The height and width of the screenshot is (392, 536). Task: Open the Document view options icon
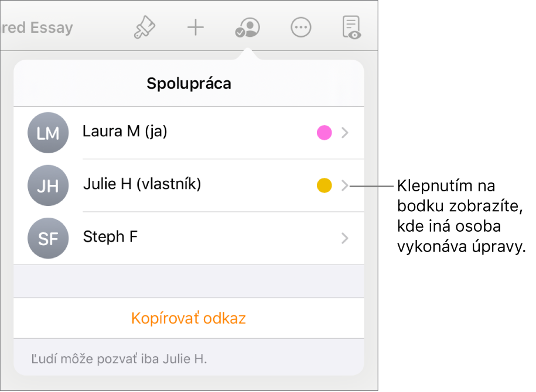coord(351,27)
